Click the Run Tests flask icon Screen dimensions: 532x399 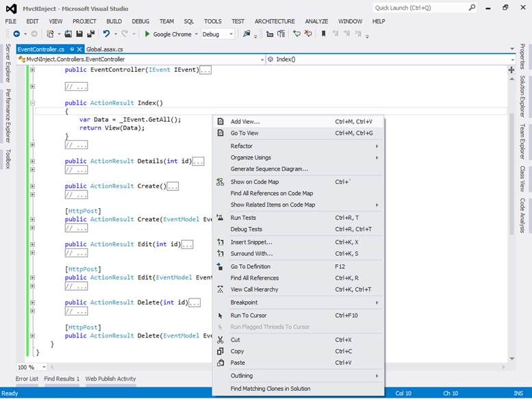pyautogui.click(x=220, y=218)
